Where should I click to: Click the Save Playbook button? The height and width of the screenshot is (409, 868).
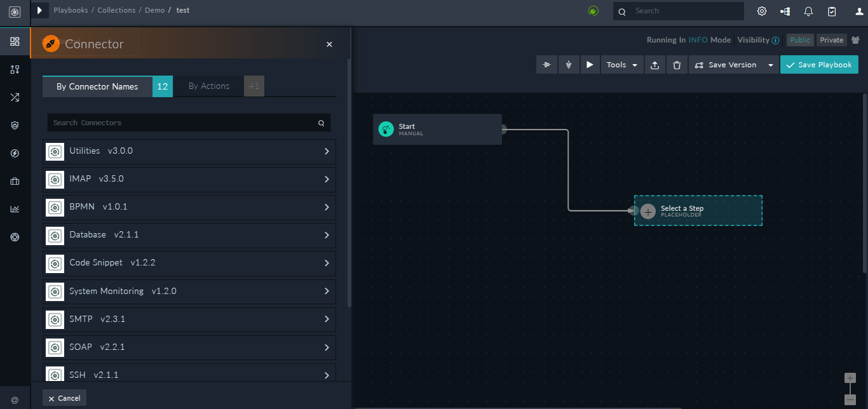click(x=819, y=64)
